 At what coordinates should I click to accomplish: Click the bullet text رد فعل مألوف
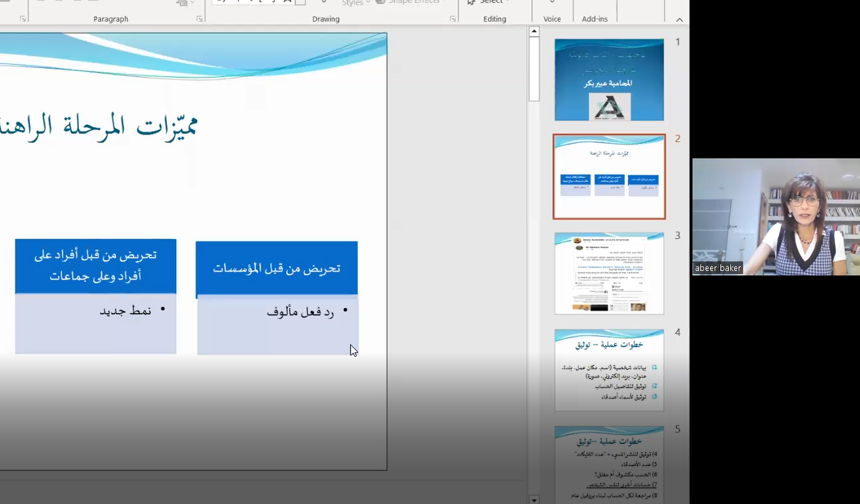(x=300, y=311)
